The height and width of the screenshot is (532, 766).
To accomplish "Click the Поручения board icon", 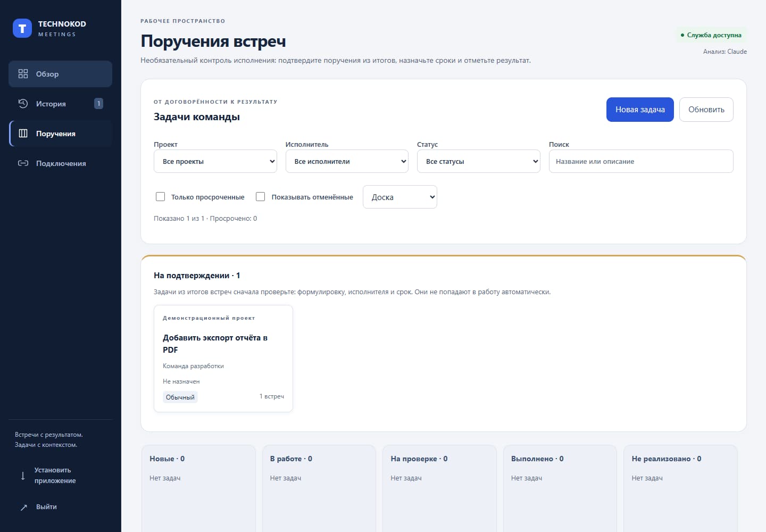I will pyautogui.click(x=23, y=134).
